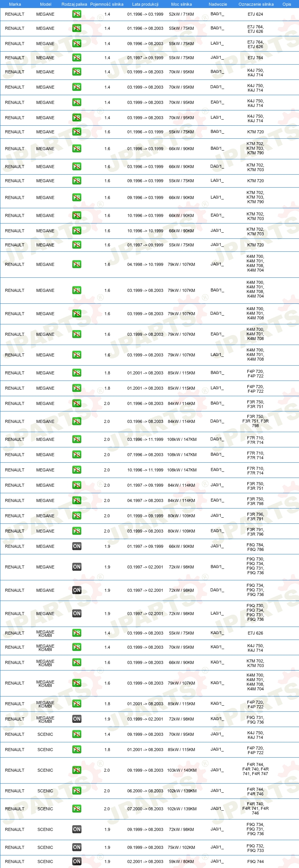Select the power cell 103kW / 140KM
This screenshot has width=299, height=868.
point(182,770)
